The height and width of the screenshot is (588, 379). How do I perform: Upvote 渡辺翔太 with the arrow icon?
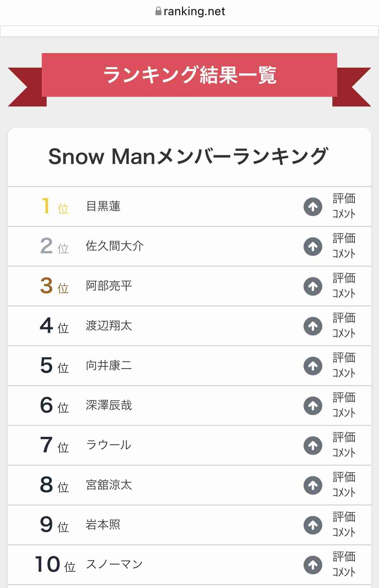click(313, 326)
